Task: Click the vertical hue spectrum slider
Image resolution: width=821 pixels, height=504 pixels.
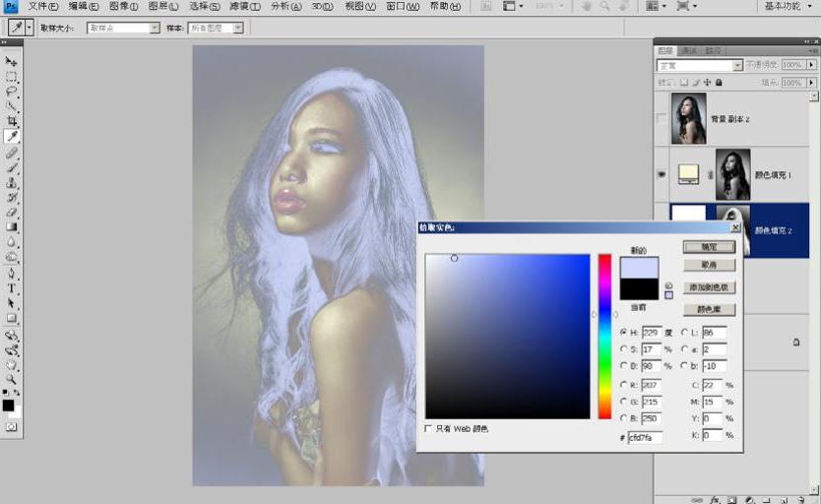Action: coord(604,336)
